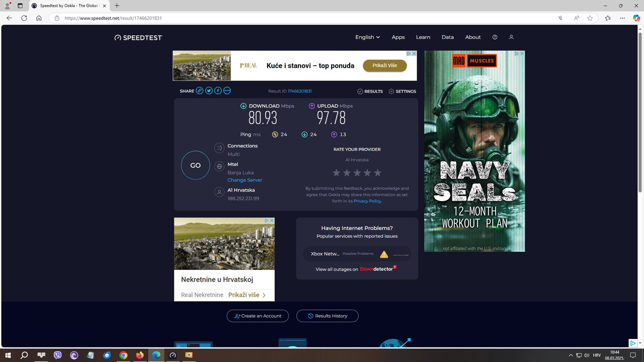Open the Edge profile icon in title bar
Screen dimensions: 644x362
pos(8,6)
